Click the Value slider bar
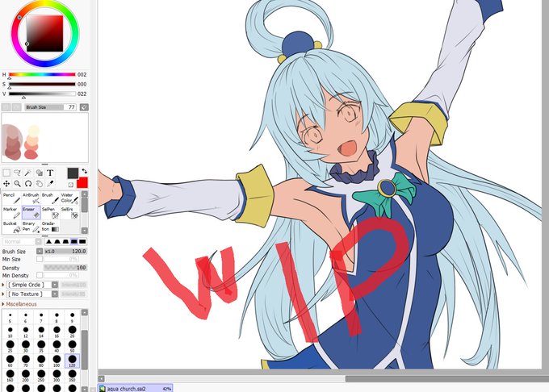This screenshot has width=549, height=392. [x=42, y=94]
